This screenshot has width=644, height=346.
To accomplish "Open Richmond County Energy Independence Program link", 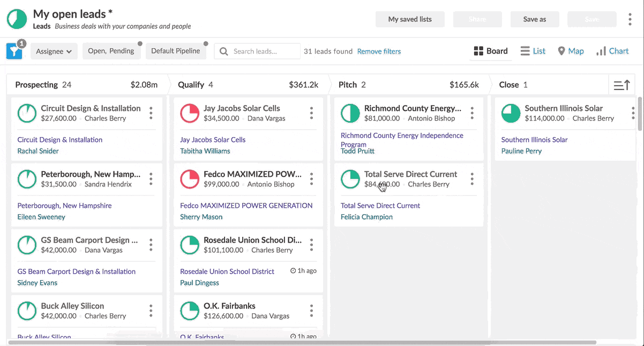I will 402,140.
